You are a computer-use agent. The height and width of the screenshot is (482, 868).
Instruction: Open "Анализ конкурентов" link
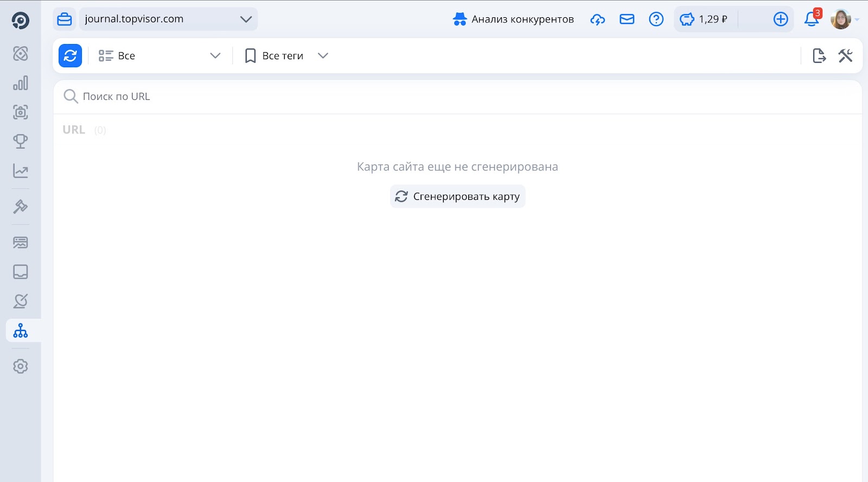click(513, 19)
